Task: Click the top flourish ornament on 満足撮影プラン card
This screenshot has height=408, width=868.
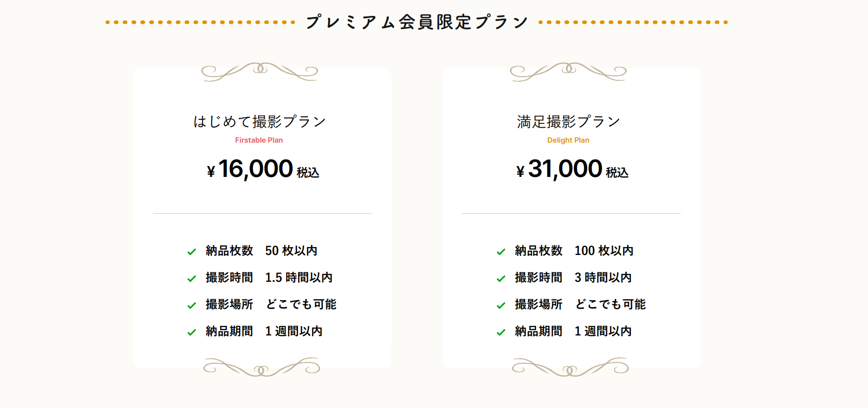Action: click(x=568, y=72)
